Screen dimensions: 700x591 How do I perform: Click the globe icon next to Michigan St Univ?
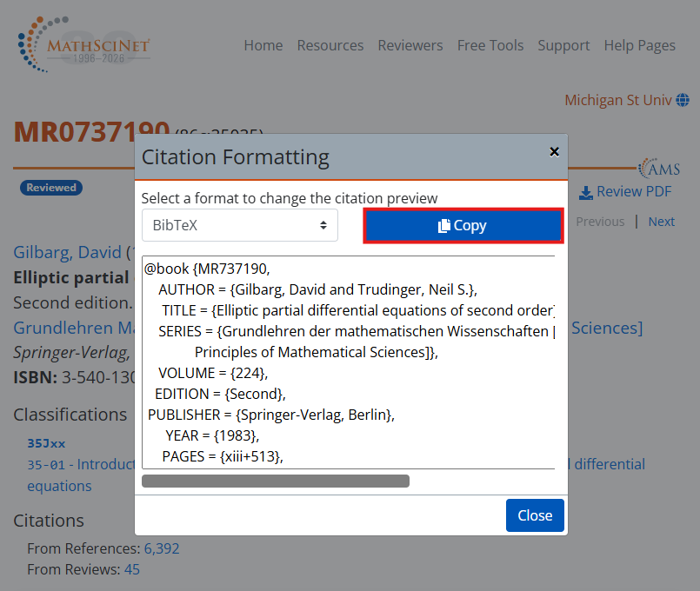(683, 100)
